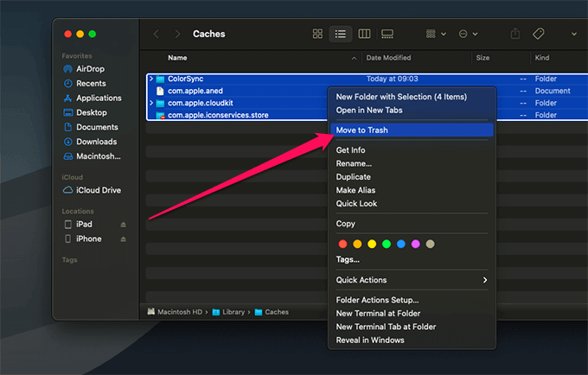Open the Quick Actions submenu
The image size is (588, 375).
click(412, 280)
